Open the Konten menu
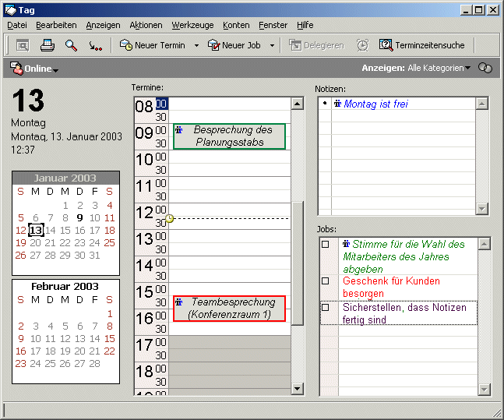Viewport: 504px width, 420px height. click(x=236, y=25)
